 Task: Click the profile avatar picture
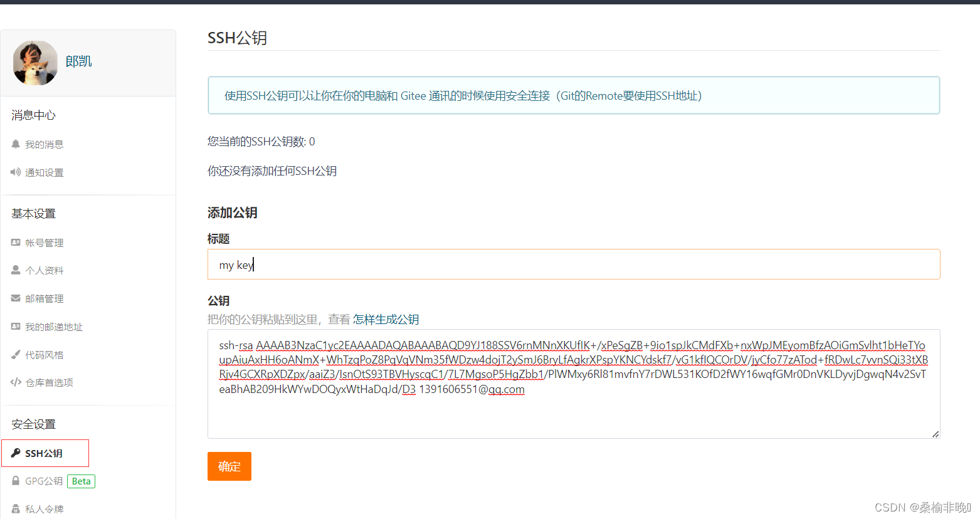click(35, 63)
